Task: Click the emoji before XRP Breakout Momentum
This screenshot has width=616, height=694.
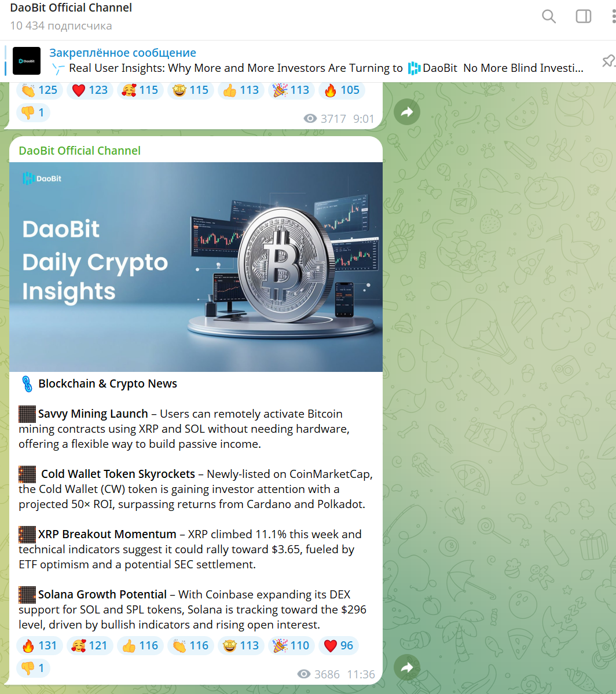Action: [27, 535]
